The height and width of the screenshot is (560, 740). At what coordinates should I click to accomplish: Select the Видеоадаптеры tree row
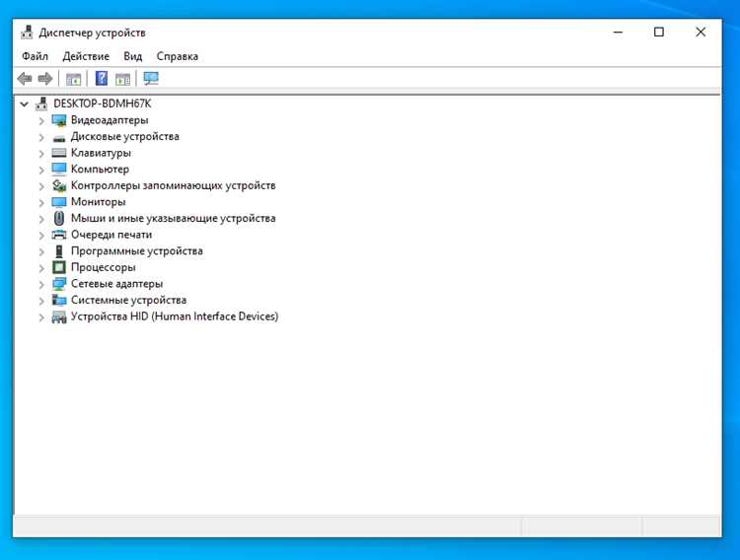110,120
